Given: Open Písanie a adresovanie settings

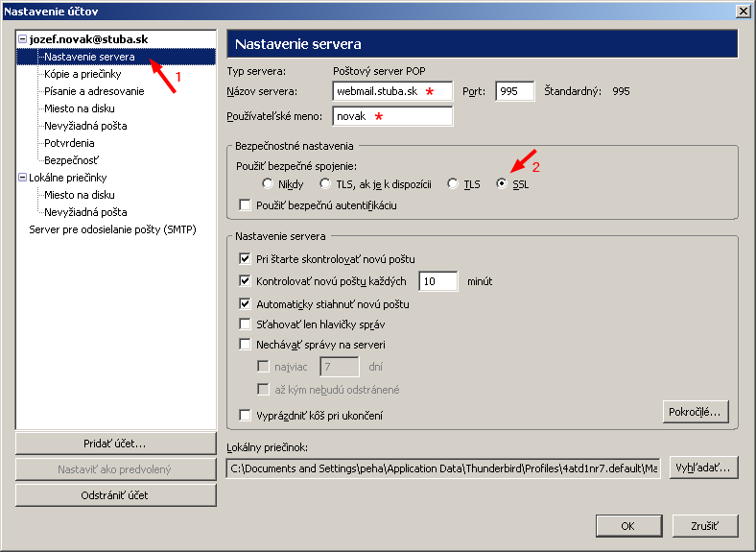Looking at the screenshot, I should [x=94, y=91].
